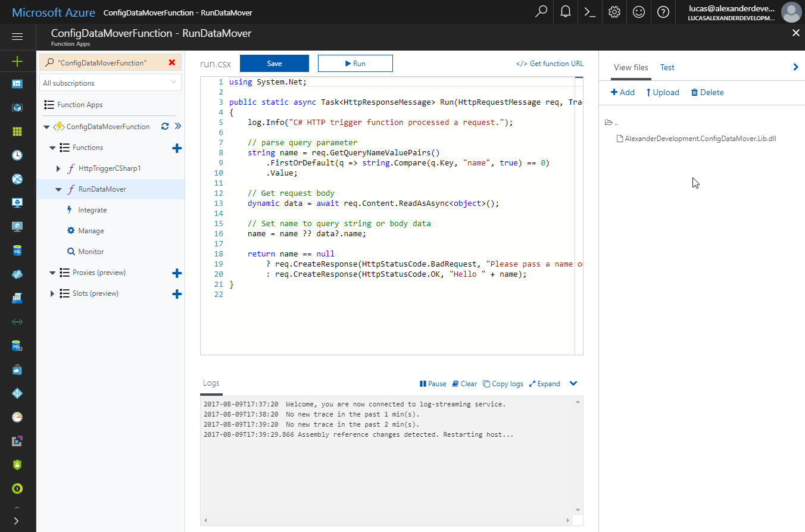Viewport: 805px width, 532px height.
Task: Open All resources green grid icon
Action: tap(17, 132)
